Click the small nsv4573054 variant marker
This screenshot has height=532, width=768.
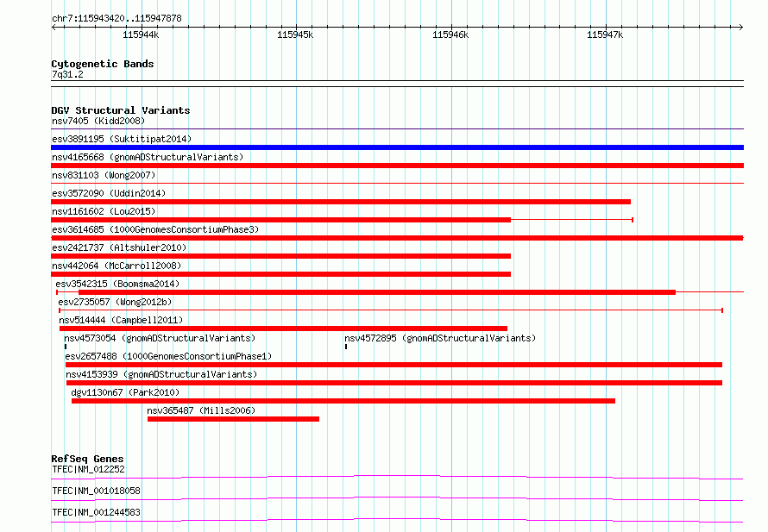pyautogui.click(x=65, y=347)
